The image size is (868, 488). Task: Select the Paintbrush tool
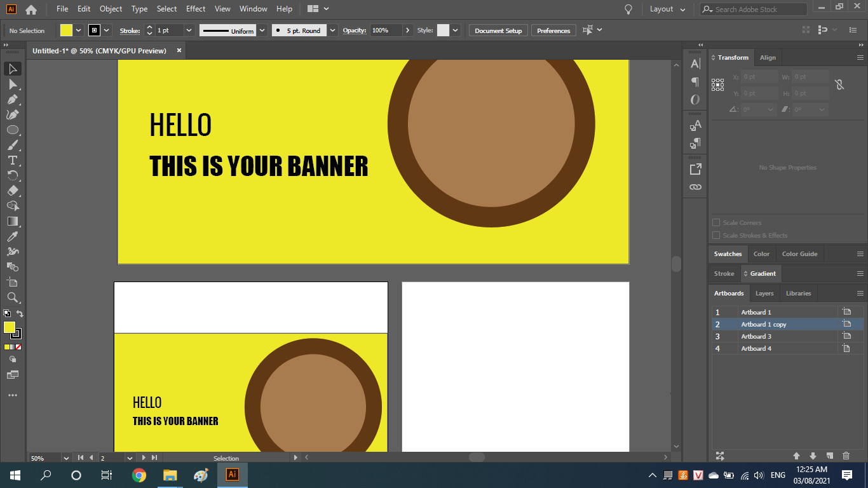click(x=13, y=145)
